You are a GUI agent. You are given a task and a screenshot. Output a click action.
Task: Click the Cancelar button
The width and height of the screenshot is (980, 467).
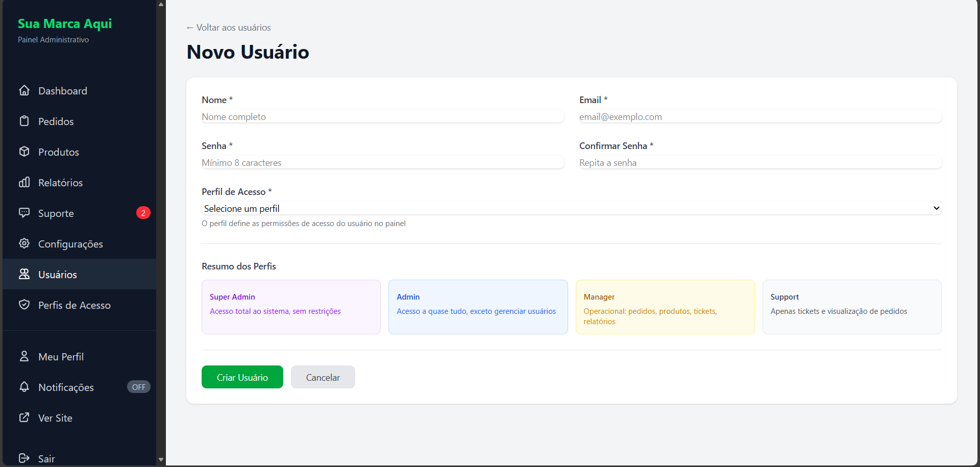(x=323, y=377)
